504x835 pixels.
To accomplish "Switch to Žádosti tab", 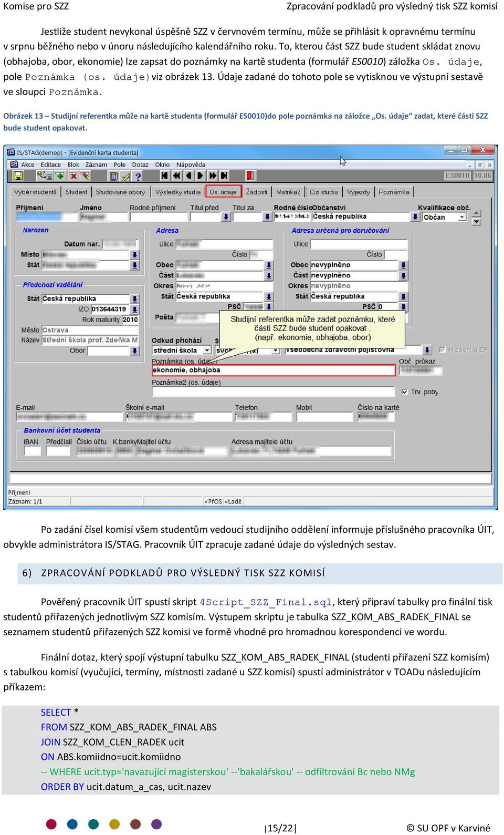I will pos(257,192).
